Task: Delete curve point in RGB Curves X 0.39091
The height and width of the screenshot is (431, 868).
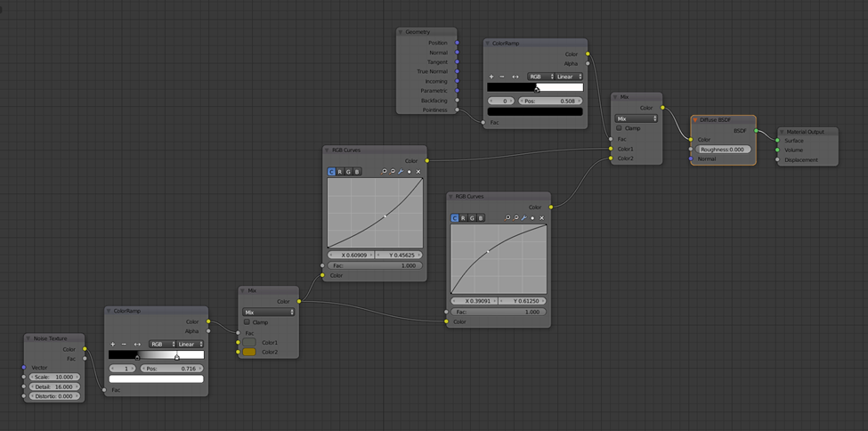Action: coord(541,218)
